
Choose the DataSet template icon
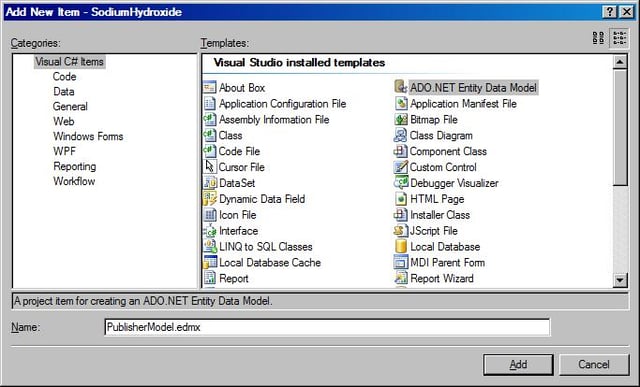pos(210,183)
